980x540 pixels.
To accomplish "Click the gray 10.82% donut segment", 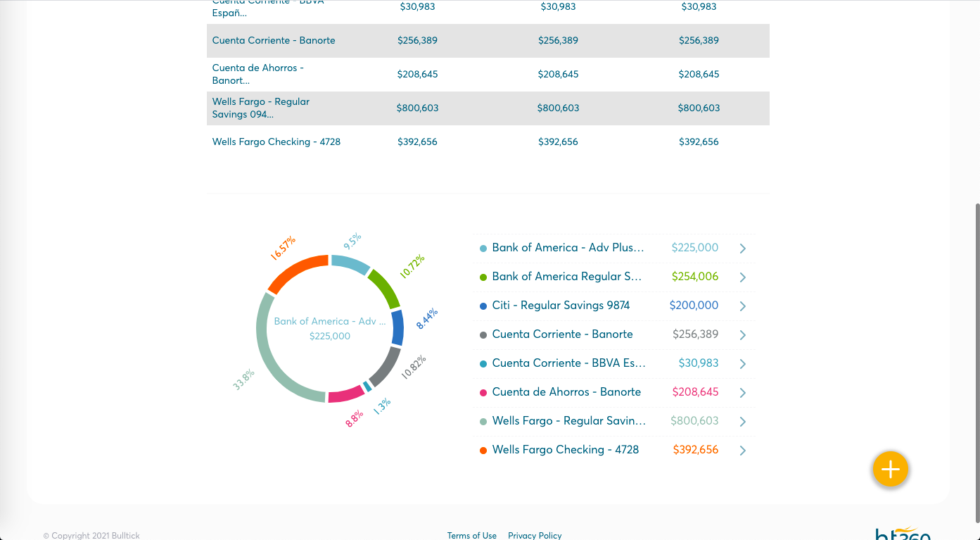I will (x=385, y=366).
